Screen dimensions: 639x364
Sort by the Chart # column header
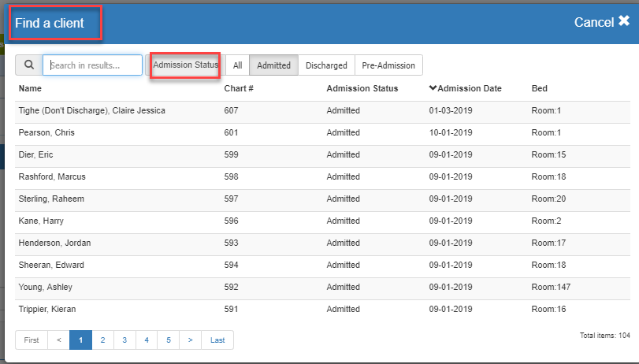tap(239, 88)
